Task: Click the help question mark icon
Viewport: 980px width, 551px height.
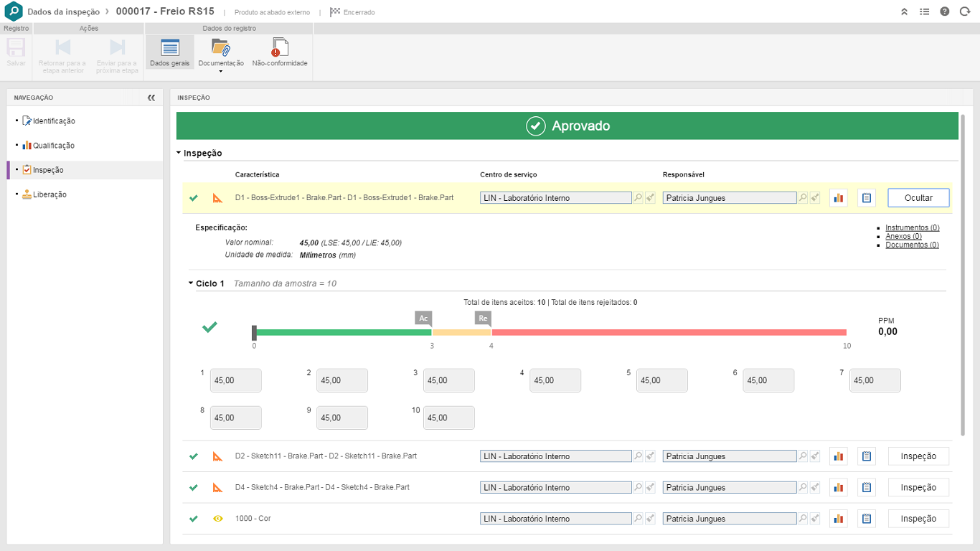Action: (945, 11)
